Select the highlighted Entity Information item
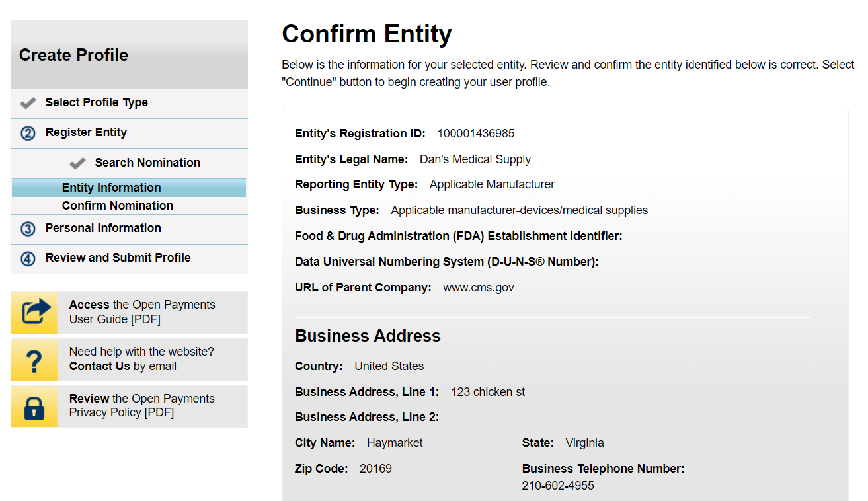This screenshot has height=501, width=868. point(112,188)
